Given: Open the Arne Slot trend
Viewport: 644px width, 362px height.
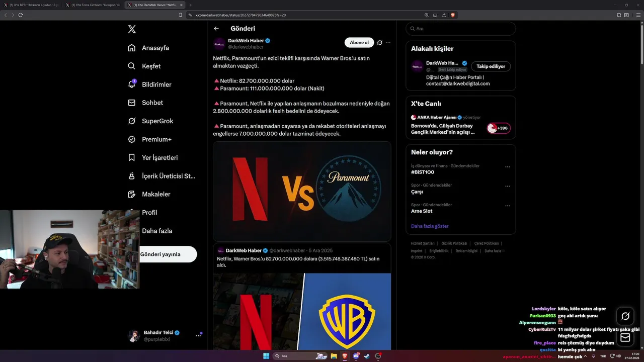Looking at the screenshot, I should click(422, 211).
